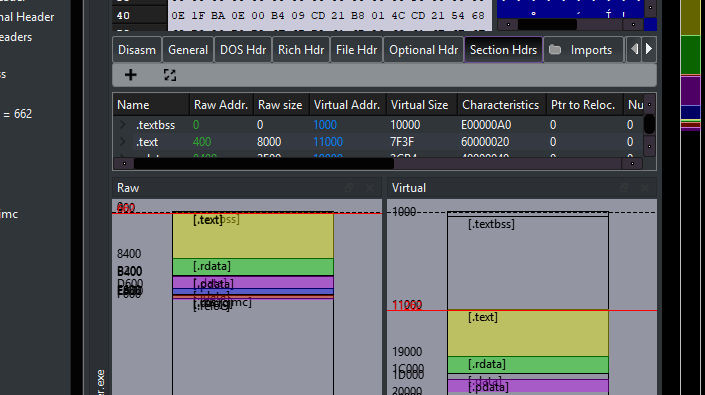The width and height of the screenshot is (705, 395).
Task: Click characteristics value 60000020
Action: pyautogui.click(x=485, y=142)
